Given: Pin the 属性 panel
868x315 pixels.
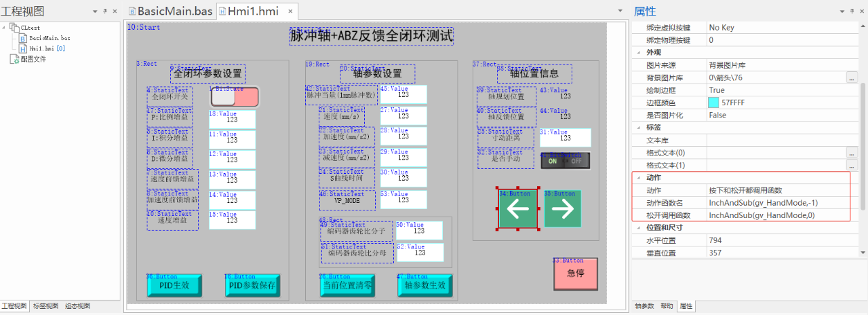Looking at the screenshot, I should tap(852, 12).
